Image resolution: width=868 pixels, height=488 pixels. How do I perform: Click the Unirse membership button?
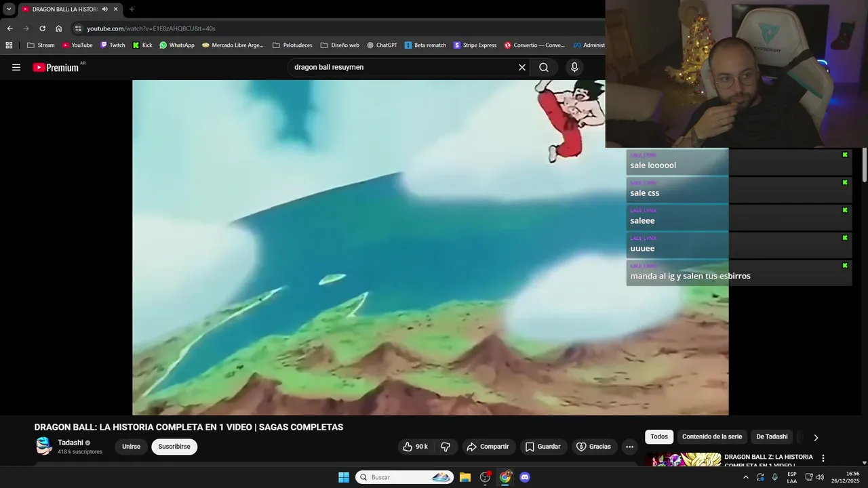pos(131,447)
